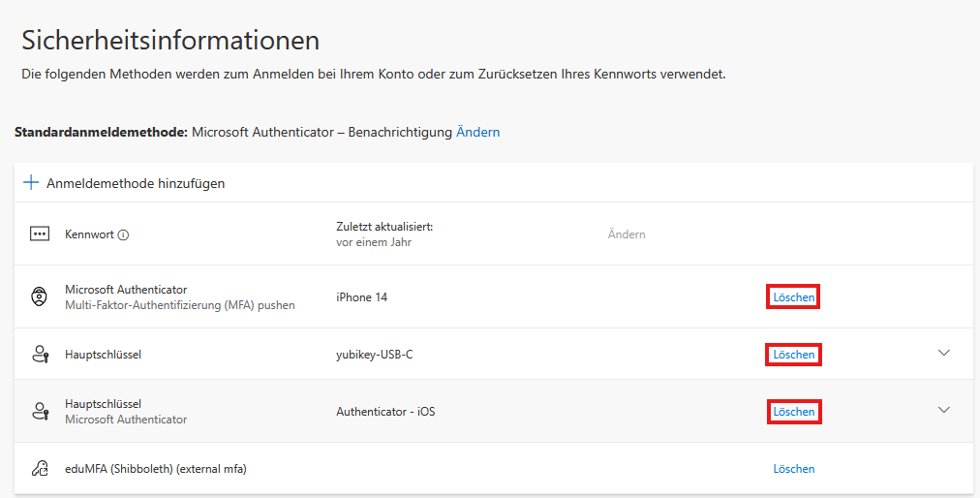Click the yubikey-USB-C key name text
This screenshot has height=498, width=980.
[x=374, y=355]
